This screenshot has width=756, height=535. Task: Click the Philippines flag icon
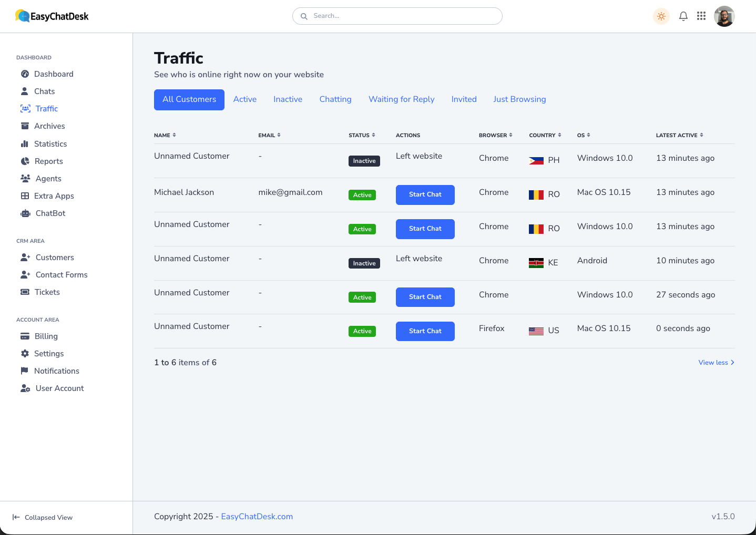click(x=536, y=160)
